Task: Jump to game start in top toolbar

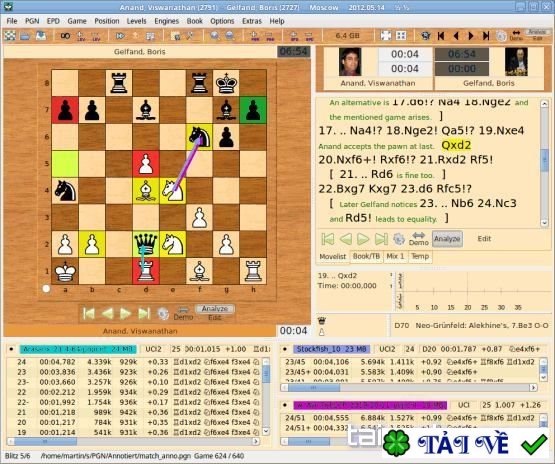Action: pos(441,35)
